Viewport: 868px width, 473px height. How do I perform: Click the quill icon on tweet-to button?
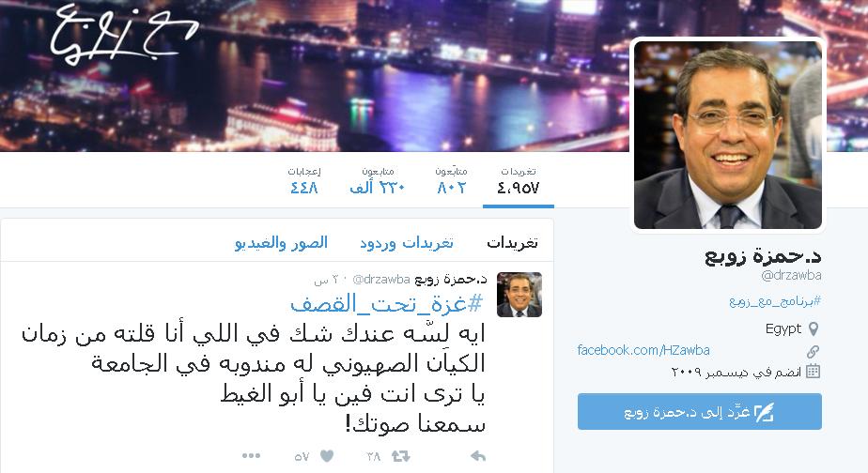[764, 412]
